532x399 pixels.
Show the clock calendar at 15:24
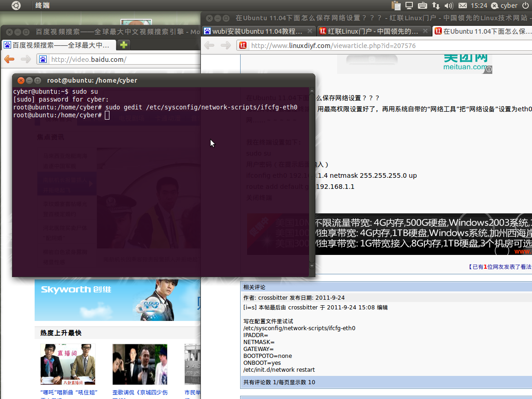(479, 6)
